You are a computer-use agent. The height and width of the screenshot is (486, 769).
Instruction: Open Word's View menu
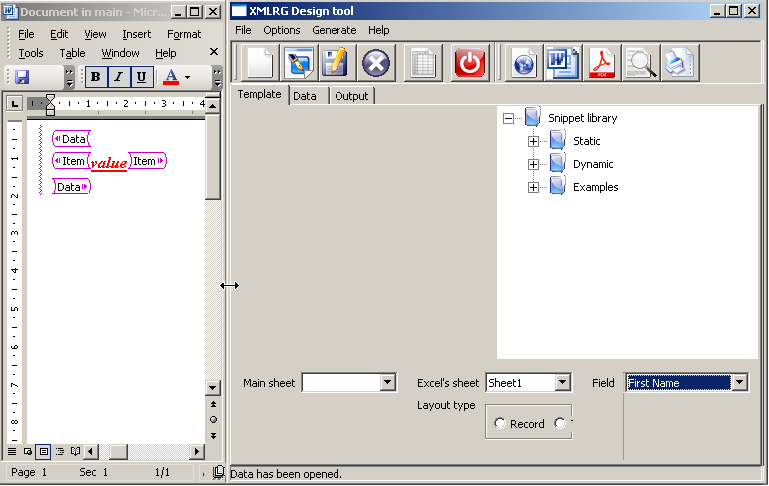[95, 34]
